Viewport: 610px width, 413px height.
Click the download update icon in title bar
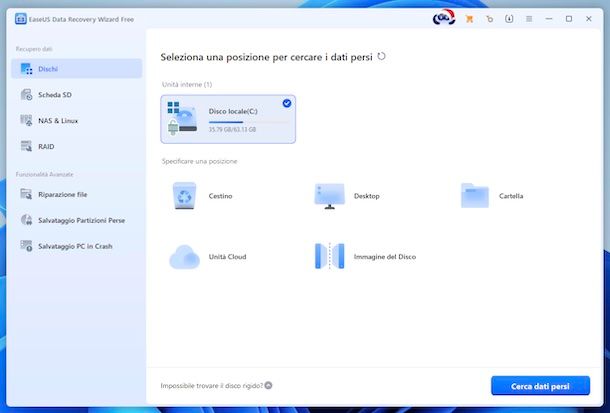tap(509, 19)
